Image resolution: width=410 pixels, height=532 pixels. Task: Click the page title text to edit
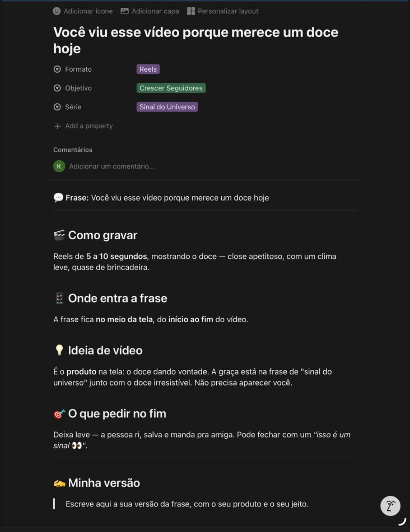pos(196,40)
